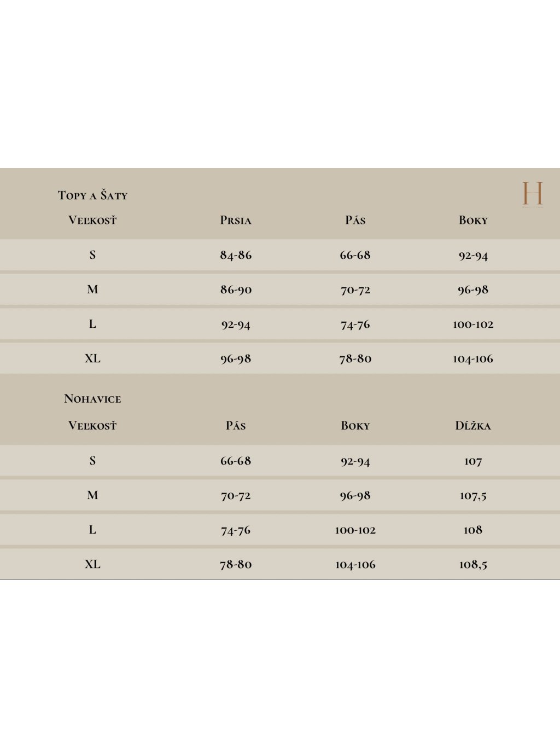Click the 92-94 Prsia value for L
Viewport: 560px width, 747px height.
236,324
